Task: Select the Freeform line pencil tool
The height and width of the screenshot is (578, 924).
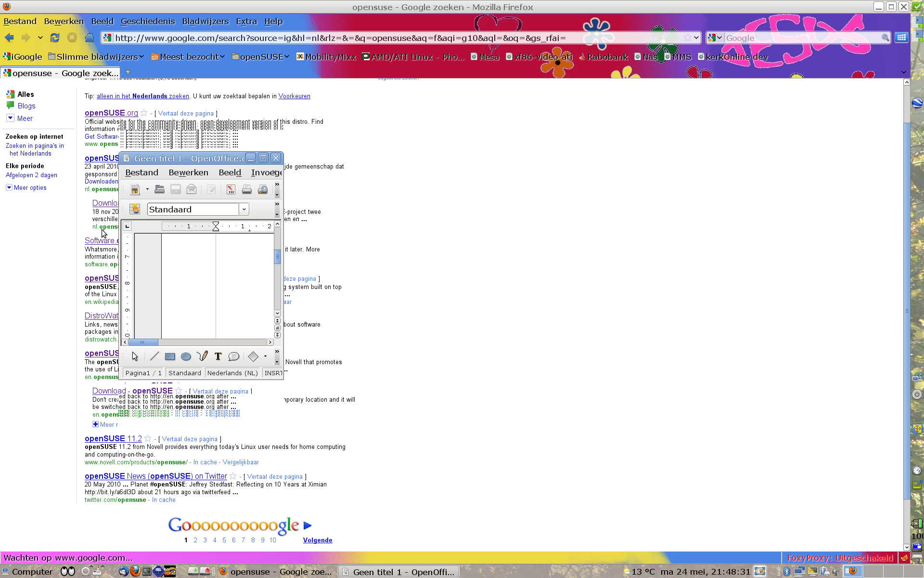Action: pyautogui.click(x=202, y=356)
